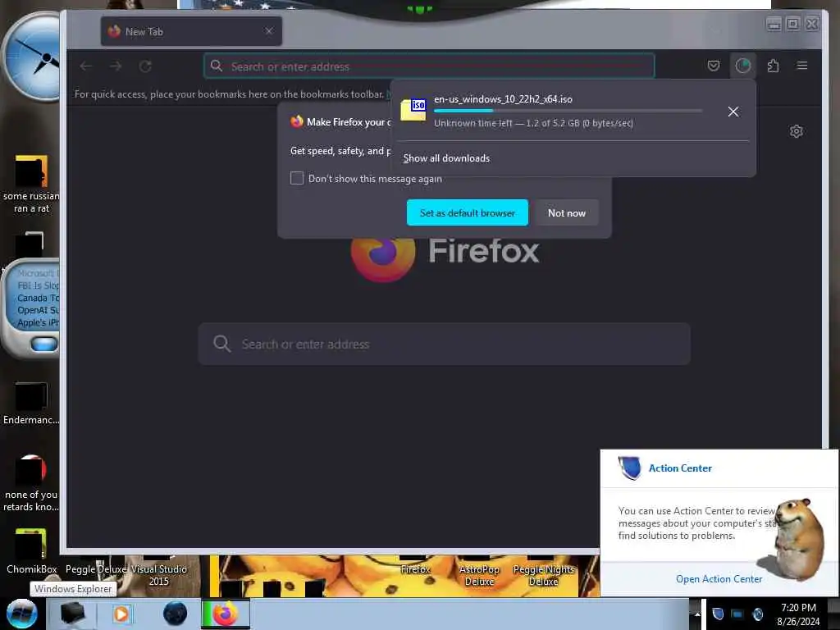Click the feed headlines gadget scroll button
The image size is (840, 630).
click(44, 344)
